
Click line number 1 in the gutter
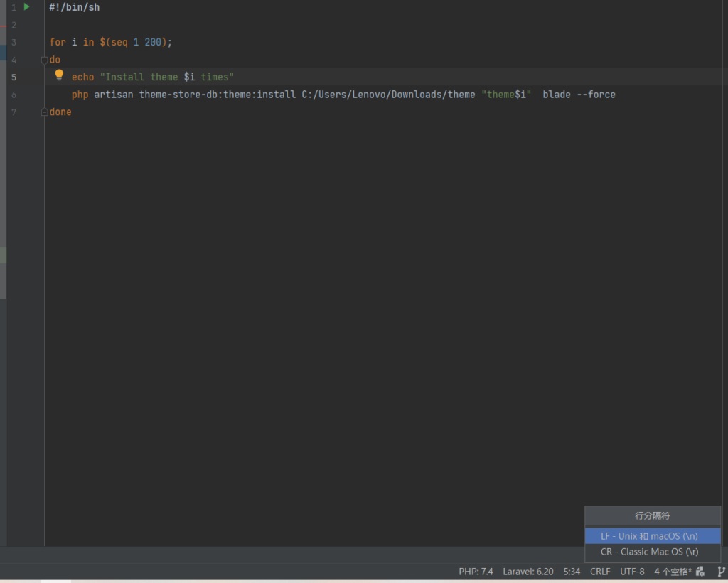pos(13,7)
